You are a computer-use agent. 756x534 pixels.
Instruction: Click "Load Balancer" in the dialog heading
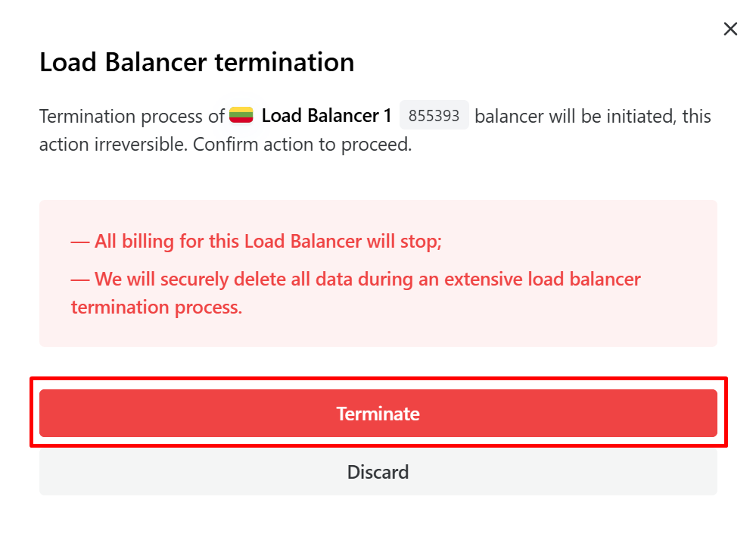[x=124, y=62]
